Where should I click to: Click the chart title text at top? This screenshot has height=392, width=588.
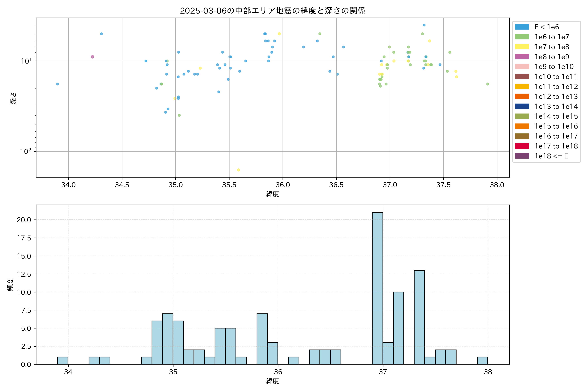(x=272, y=10)
